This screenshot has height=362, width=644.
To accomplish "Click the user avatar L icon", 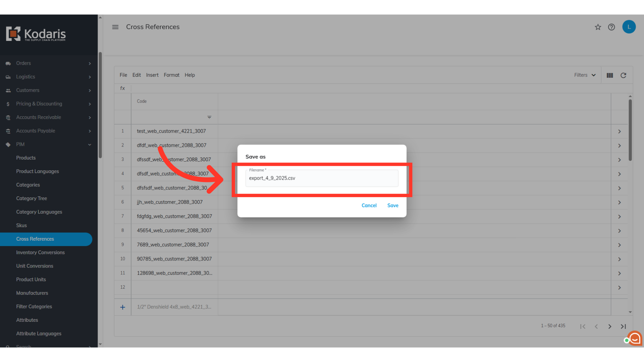I will tap(629, 27).
